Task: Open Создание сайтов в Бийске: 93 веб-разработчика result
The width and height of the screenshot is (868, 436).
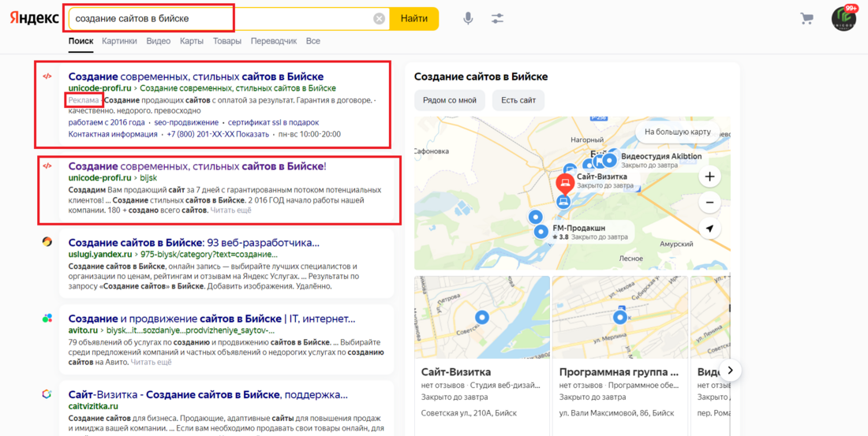Action: click(x=194, y=242)
